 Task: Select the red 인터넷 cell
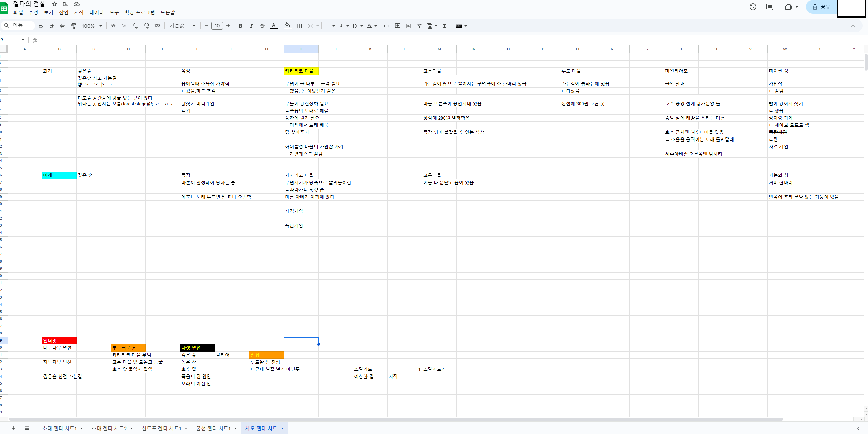click(59, 341)
